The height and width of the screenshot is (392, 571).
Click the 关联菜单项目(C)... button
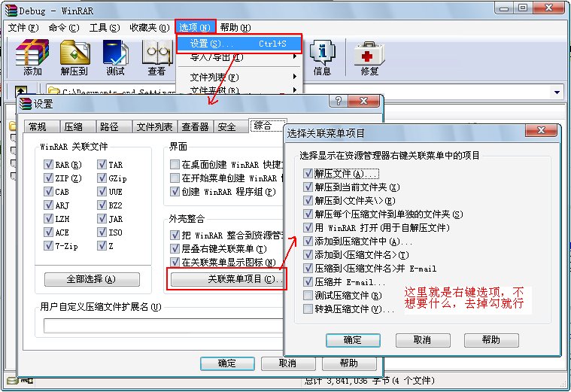(228, 279)
